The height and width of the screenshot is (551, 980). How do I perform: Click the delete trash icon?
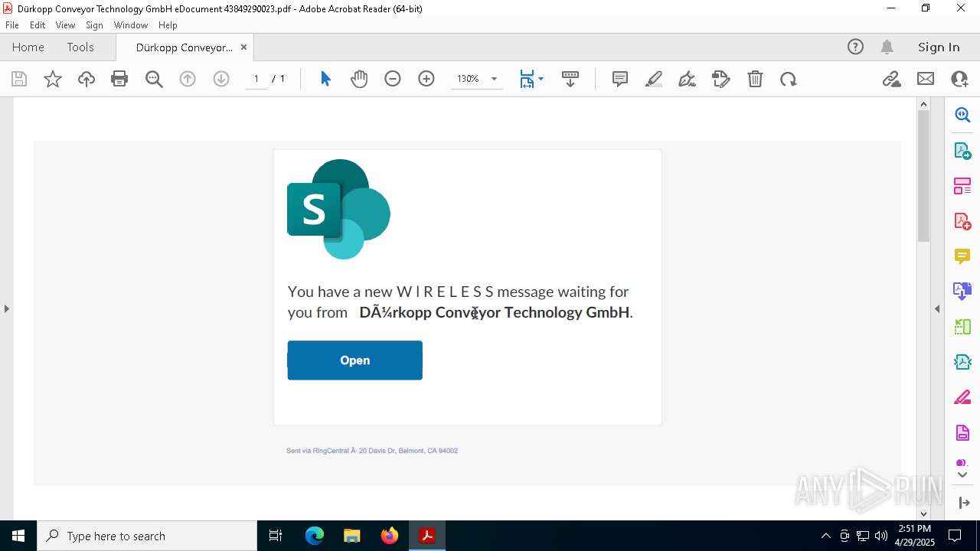755,79
